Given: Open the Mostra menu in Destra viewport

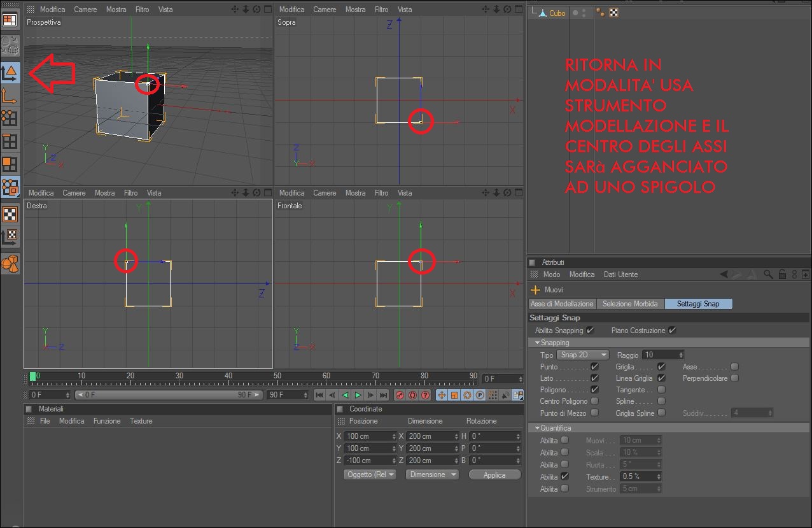Looking at the screenshot, I should click(105, 193).
